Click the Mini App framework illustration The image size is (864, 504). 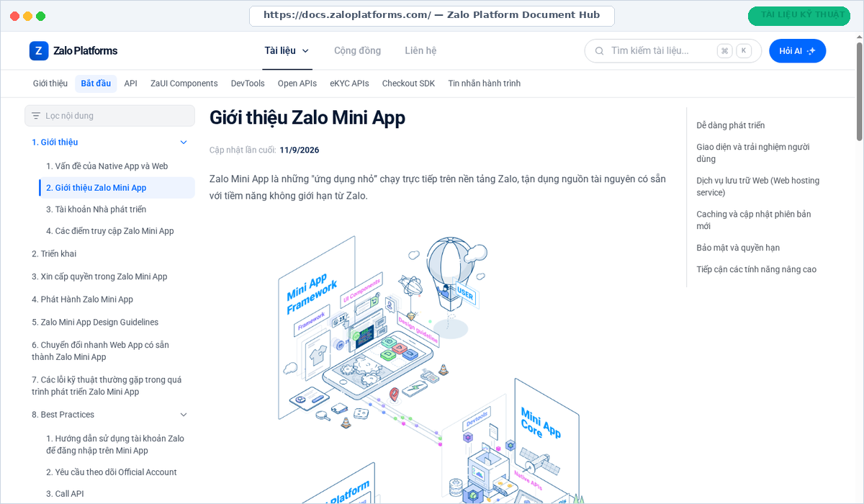coord(429,367)
